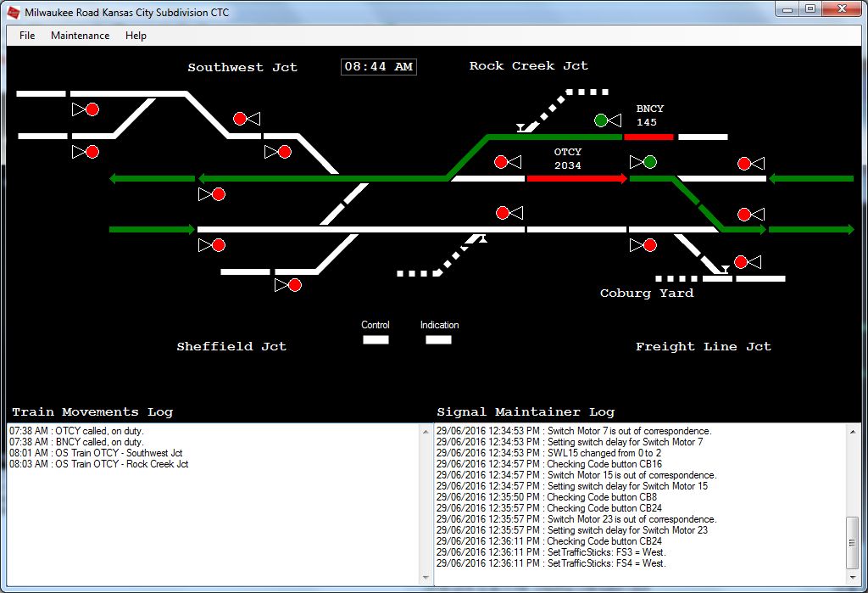Click the Indication indicator lamp

pos(438,339)
